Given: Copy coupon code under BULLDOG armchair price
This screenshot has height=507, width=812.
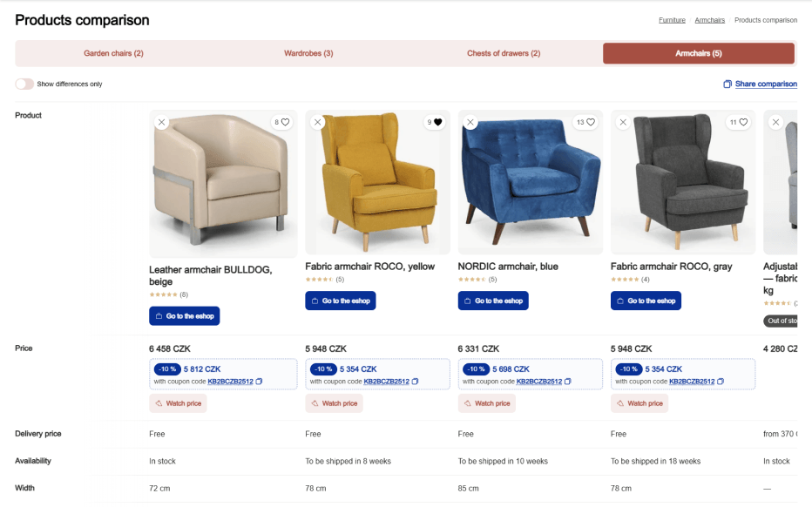Looking at the screenshot, I should coord(259,382).
